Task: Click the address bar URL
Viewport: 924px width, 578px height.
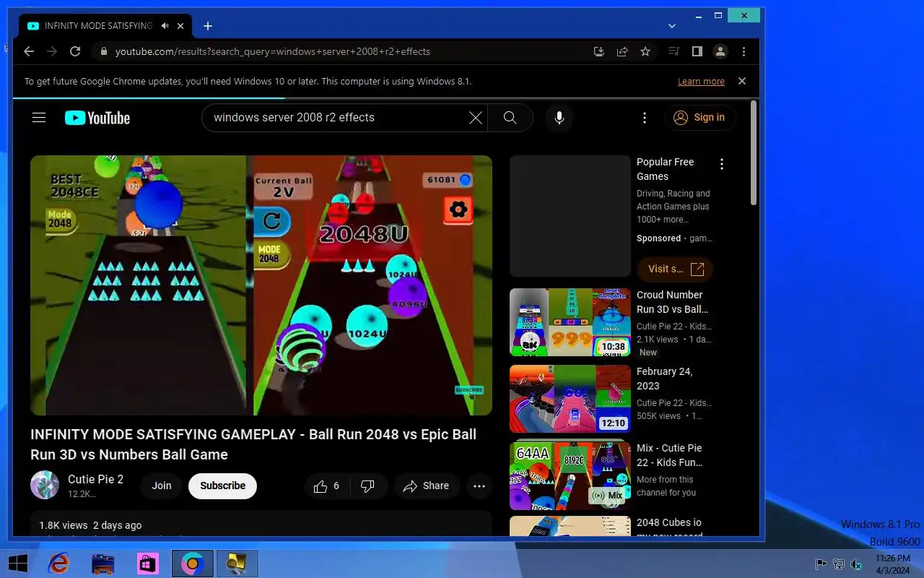Action: 273,51
